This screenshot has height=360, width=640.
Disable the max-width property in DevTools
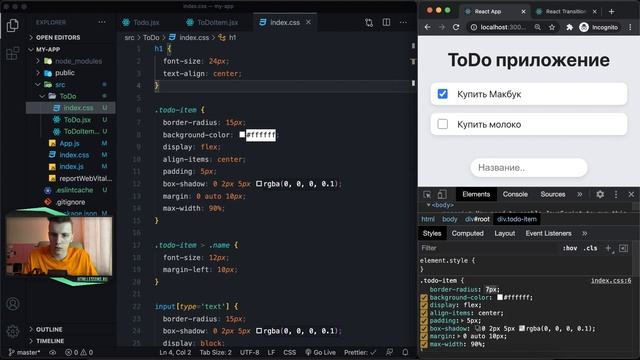pyautogui.click(x=424, y=344)
